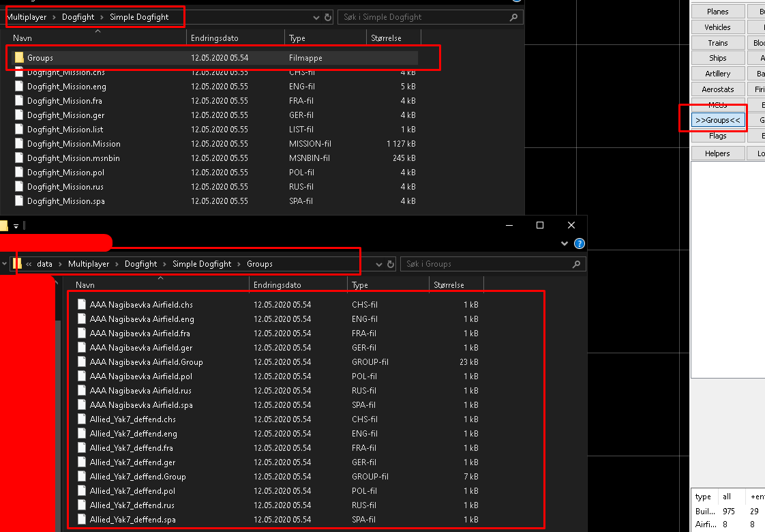
Task: Expand address history dropdown in Simple Dogfight window
Action: (x=316, y=17)
